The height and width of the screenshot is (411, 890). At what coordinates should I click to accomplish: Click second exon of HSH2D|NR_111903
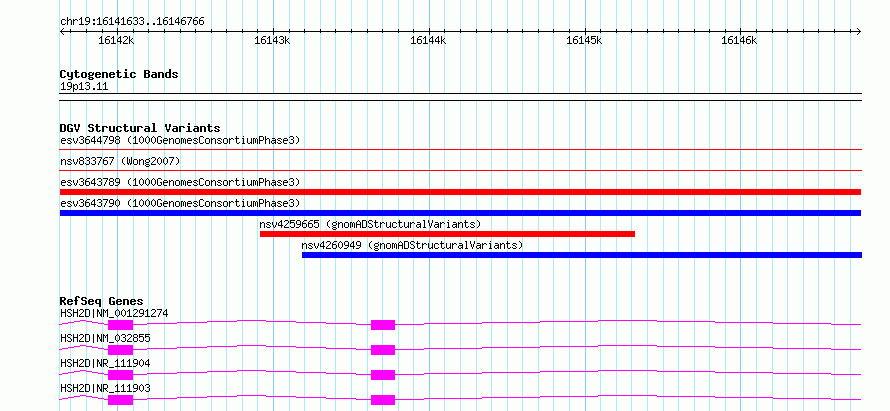pyautogui.click(x=383, y=400)
